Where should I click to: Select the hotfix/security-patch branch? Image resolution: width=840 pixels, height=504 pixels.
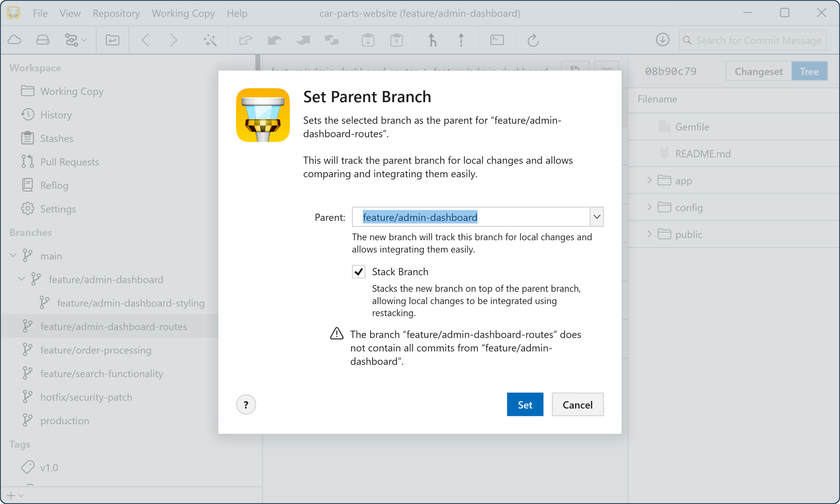tap(86, 397)
